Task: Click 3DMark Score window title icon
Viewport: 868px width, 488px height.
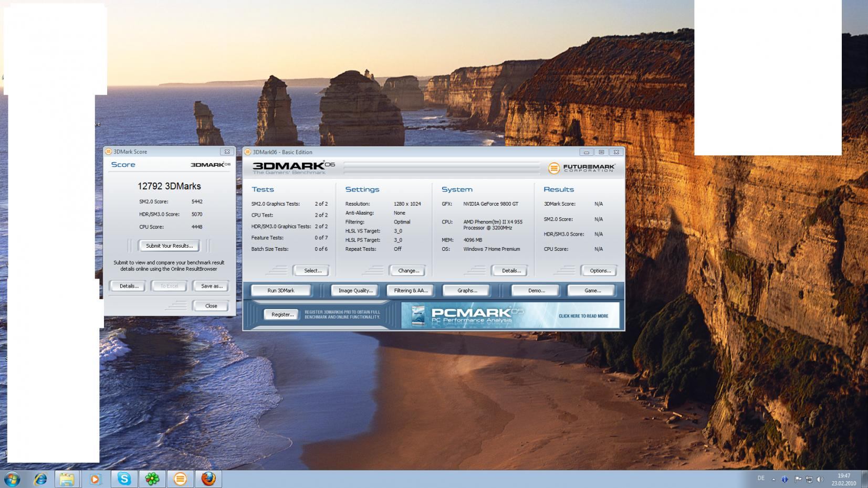Action: click(109, 152)
